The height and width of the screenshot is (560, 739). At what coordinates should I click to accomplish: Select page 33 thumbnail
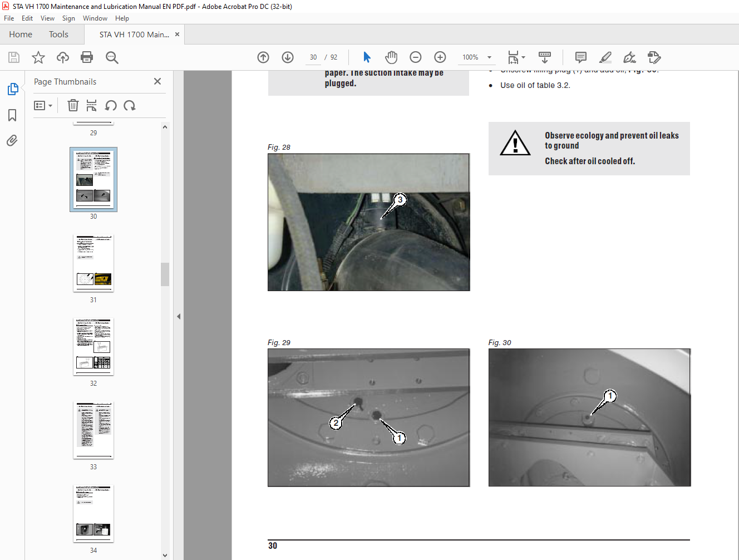click(93, 430)
